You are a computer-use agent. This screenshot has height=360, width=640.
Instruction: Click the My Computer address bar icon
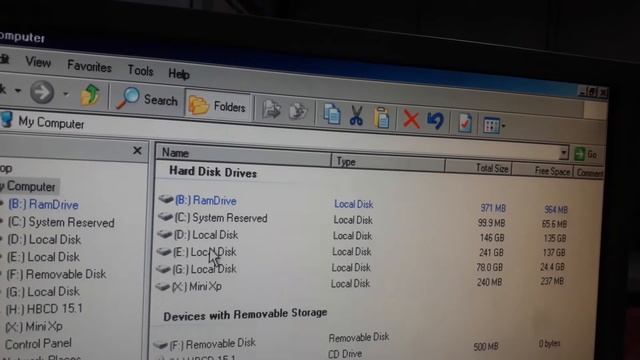coord(7,120)
